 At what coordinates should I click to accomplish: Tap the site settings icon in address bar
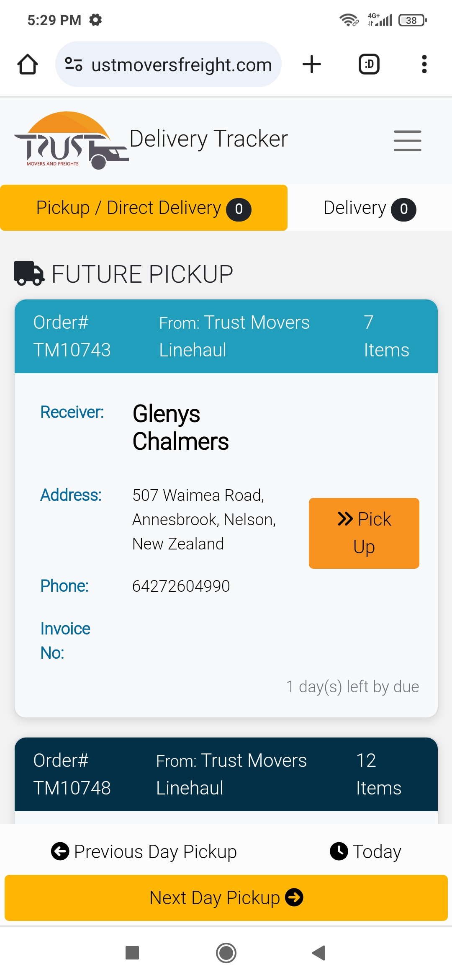pyautogui.click(x=74, y=64)
